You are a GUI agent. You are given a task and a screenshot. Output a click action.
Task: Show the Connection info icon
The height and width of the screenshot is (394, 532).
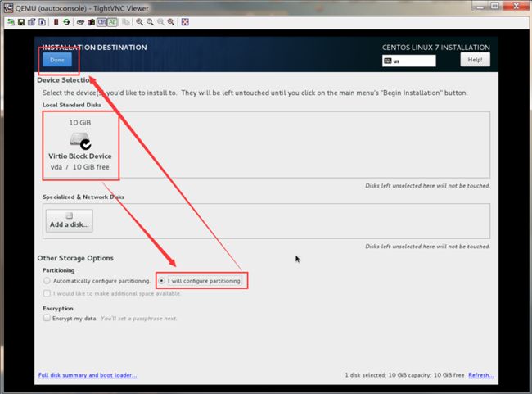point(42,22)
